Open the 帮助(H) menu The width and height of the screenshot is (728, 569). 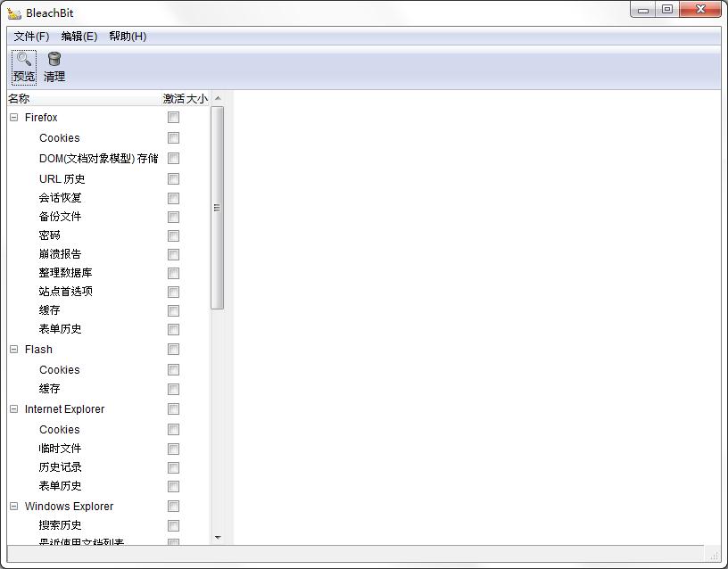126,37
